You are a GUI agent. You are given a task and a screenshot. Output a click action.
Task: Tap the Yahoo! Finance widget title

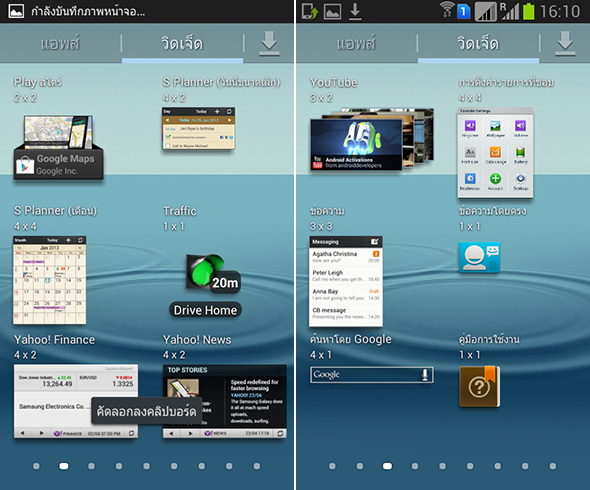click(55, 339)
